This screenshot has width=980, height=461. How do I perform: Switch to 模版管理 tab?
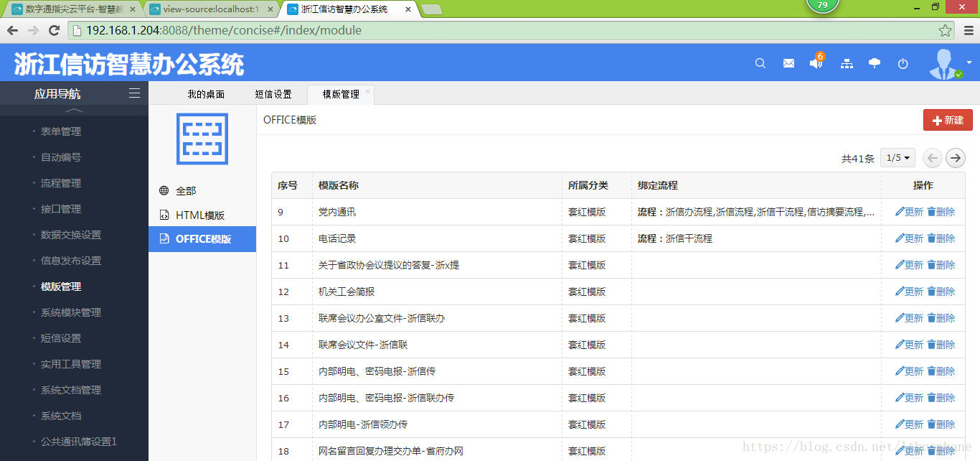341,94
